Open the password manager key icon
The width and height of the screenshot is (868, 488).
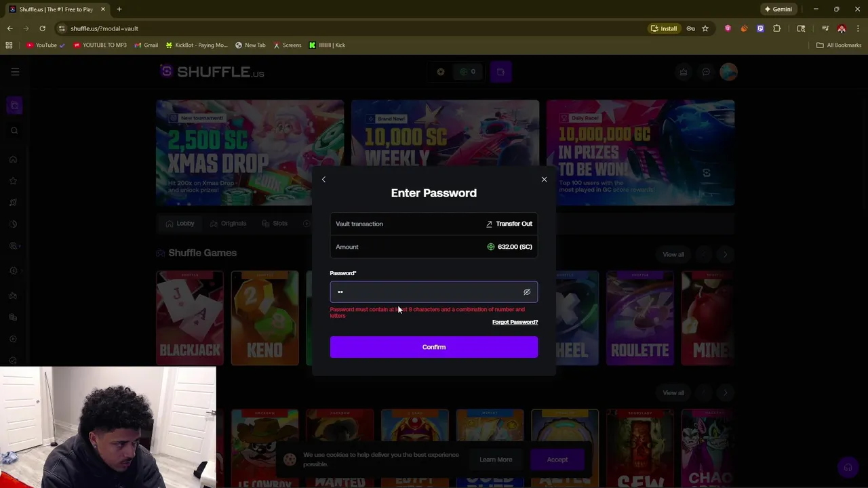690,28
